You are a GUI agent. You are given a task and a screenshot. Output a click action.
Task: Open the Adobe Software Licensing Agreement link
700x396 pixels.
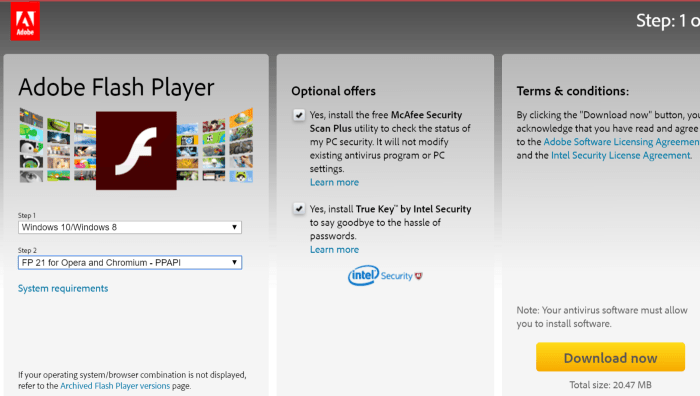click(x=621, y=142)
